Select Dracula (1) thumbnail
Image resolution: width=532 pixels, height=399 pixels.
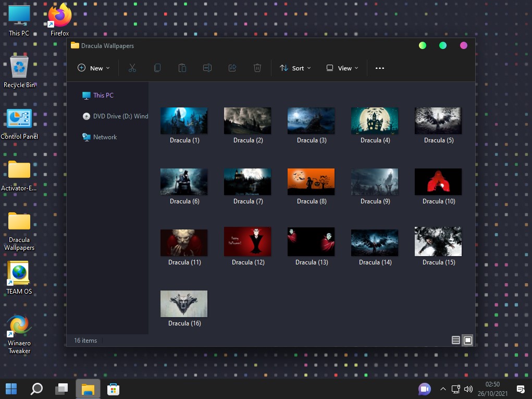(184, 120)
